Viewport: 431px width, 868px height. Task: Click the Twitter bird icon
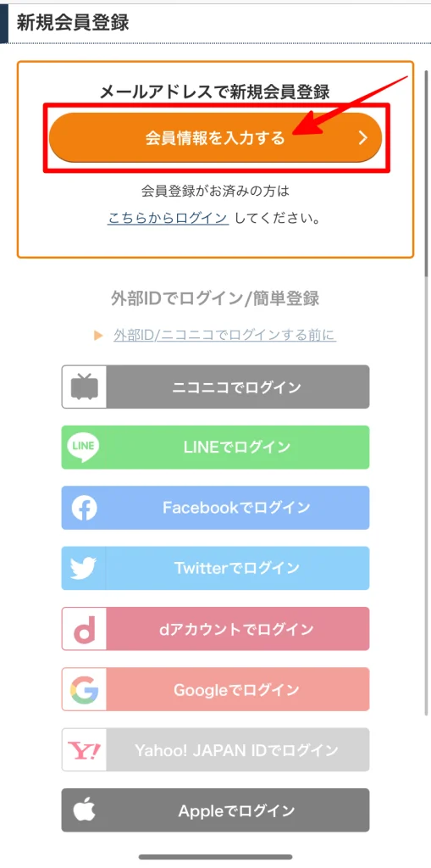pyautogui.click(x=84, y=568)
